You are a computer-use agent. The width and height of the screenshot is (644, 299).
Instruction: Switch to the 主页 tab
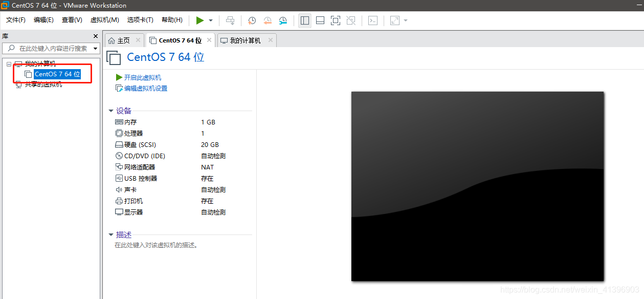pyautogui.click(x=123, y=39)
